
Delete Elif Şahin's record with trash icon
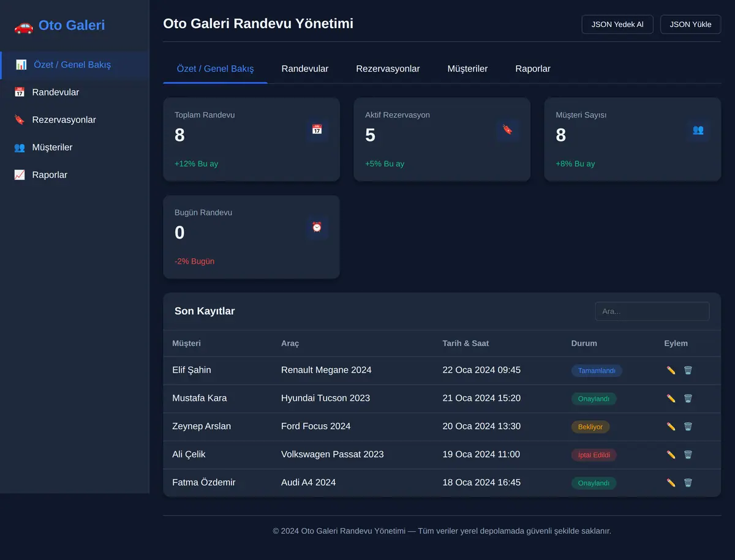point(688,370)
